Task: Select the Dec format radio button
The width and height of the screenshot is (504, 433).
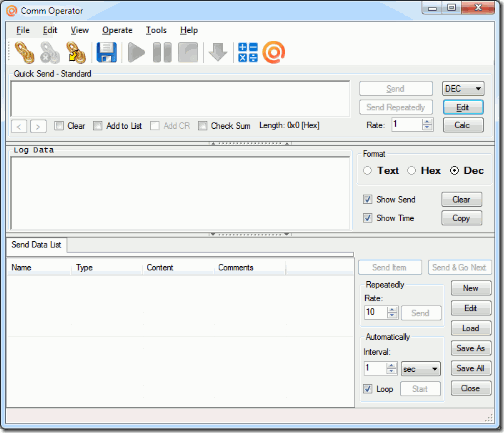Action: pos(454,171)
